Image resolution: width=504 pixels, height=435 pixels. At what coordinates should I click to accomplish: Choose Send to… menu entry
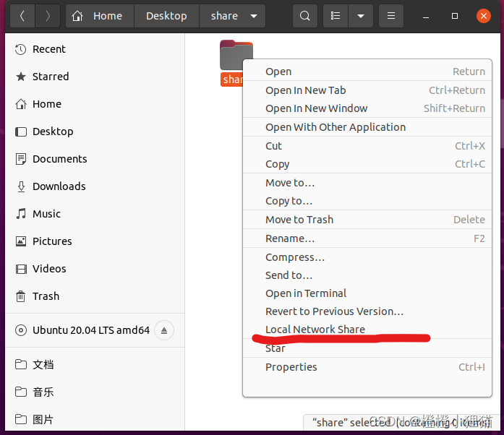coord(367,275)
